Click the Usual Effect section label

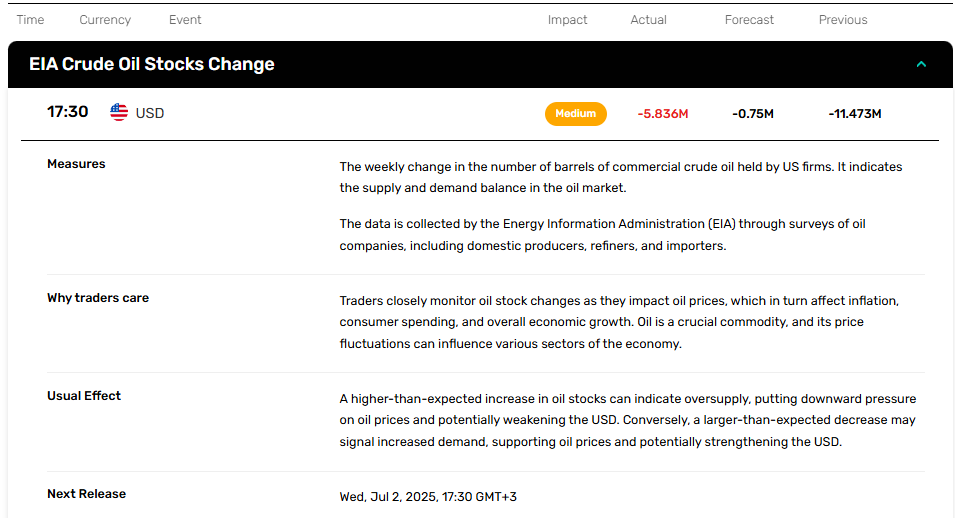tap(84, 396)
